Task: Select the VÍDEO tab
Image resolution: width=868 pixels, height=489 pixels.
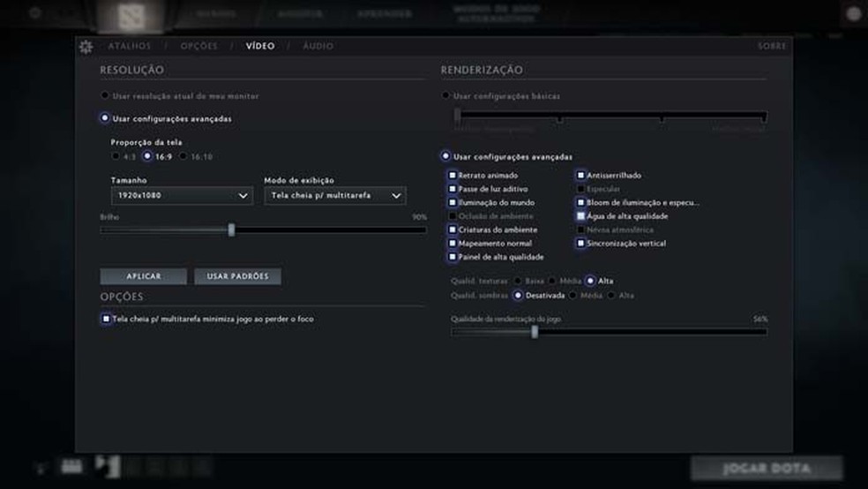Action: coord(260,46)
